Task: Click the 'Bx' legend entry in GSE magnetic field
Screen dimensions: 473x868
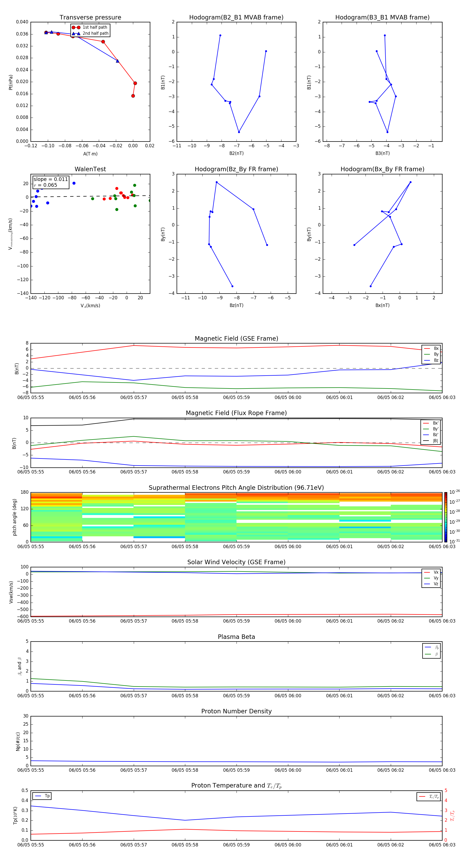Action: (431, 349)
